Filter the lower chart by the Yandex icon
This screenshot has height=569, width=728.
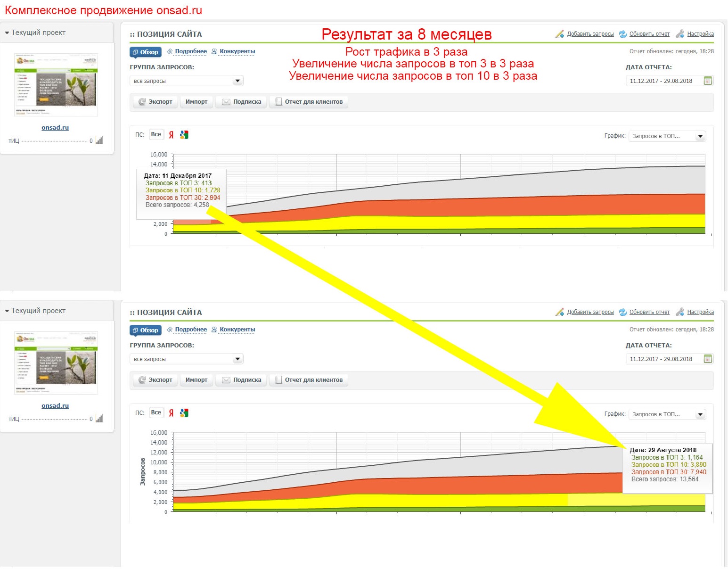pyautogui.click(x=171, y=413)
